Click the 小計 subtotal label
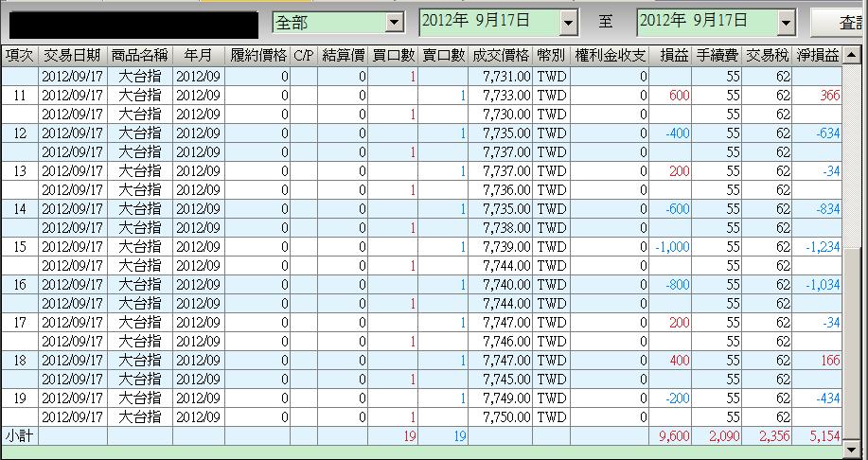 (19, 435)
